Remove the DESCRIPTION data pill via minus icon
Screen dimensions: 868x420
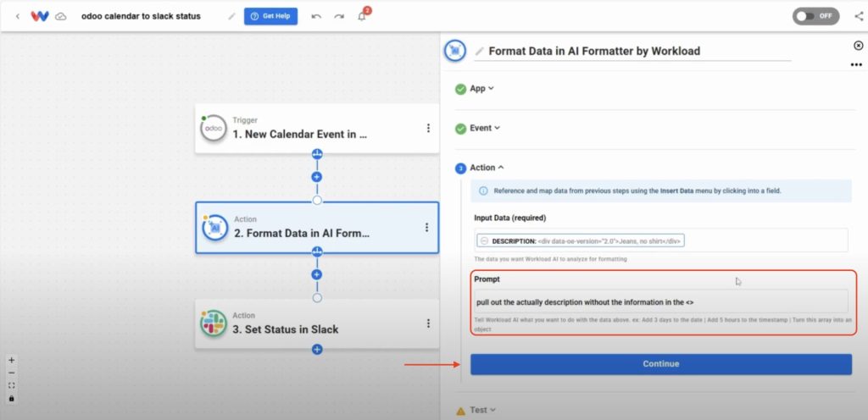pos(484,241)
